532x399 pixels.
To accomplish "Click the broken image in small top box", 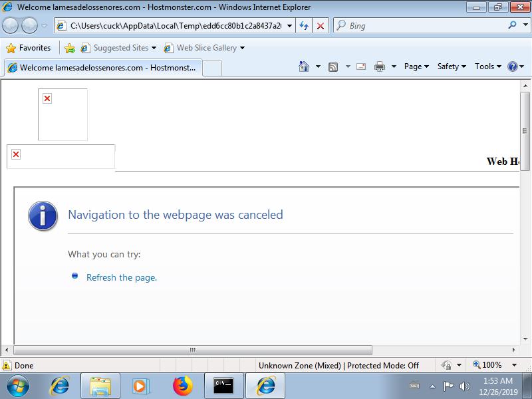I will (47, 98).
